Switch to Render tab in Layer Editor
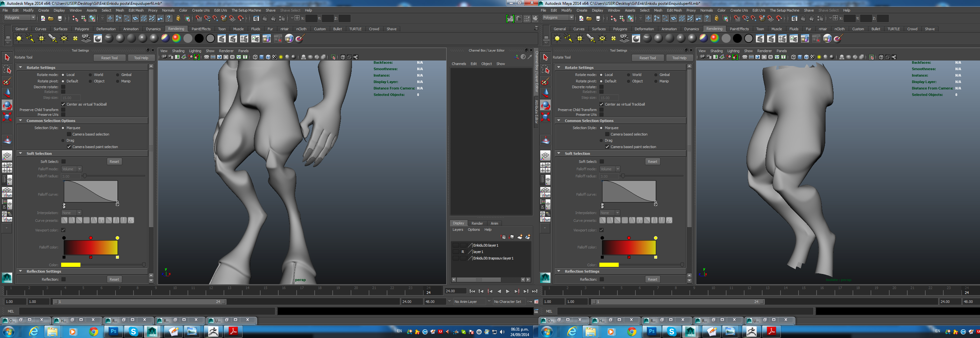The width and height of the screenshot is (980, 338). click(x=477, y=223)
